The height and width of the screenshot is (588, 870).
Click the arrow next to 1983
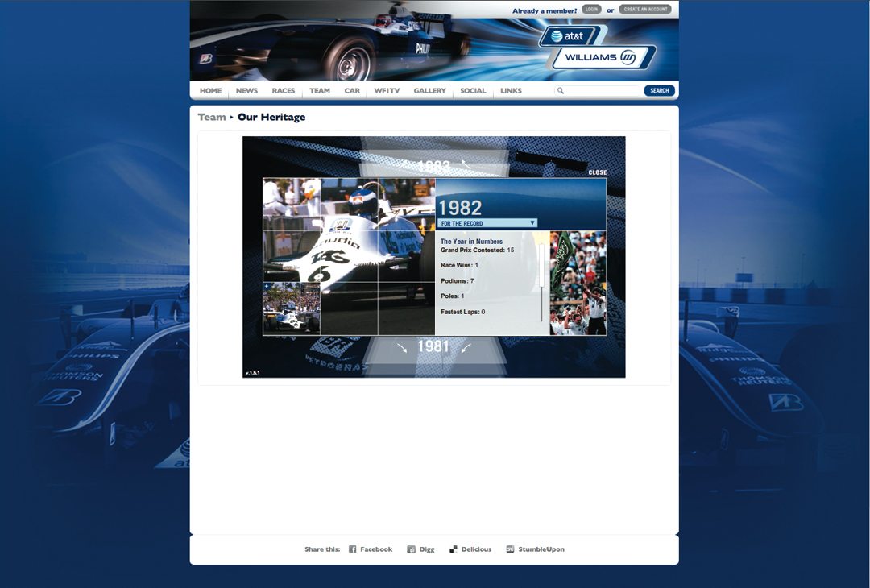[465, 164]
